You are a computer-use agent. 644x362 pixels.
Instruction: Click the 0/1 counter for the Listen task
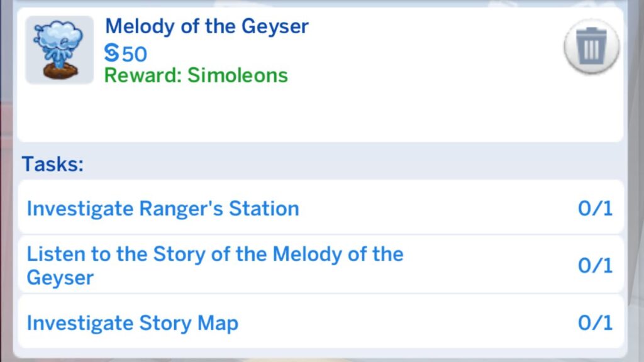point(595,266)
